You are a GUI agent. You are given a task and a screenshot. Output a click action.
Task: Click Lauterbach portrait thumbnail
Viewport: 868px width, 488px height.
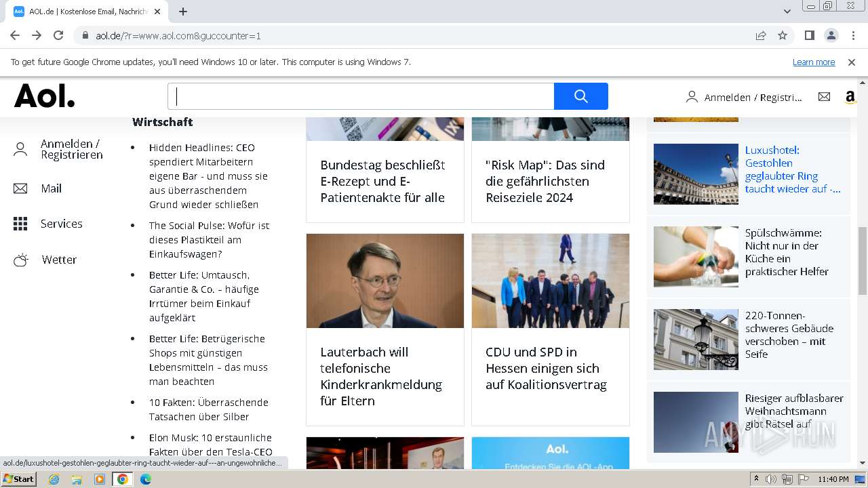pos(385,281)
